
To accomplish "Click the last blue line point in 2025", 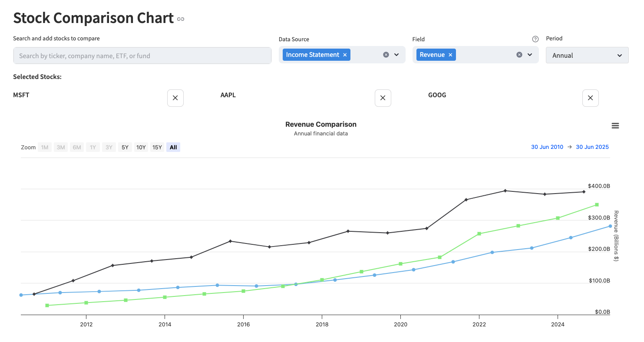I will pos(610,226).
